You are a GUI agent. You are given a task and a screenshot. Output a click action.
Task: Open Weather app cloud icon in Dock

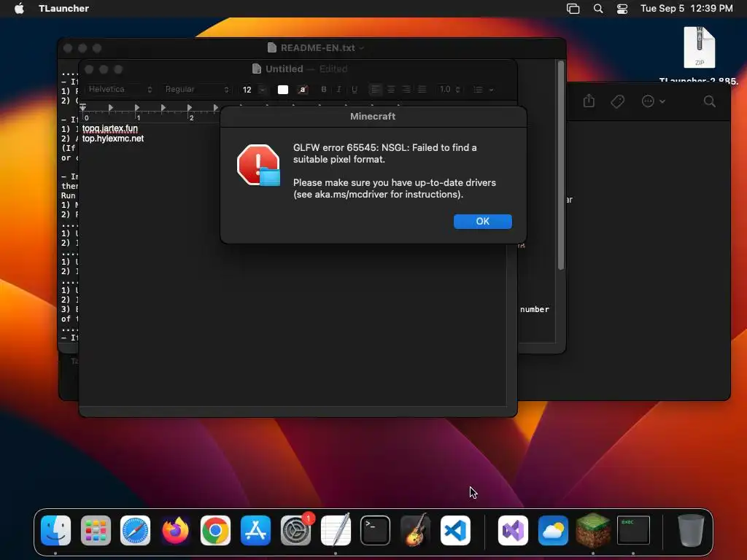553,530
